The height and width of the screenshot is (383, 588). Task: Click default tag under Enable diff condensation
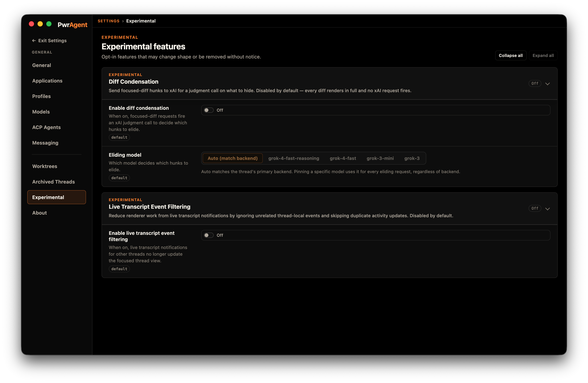pos(119,137)
